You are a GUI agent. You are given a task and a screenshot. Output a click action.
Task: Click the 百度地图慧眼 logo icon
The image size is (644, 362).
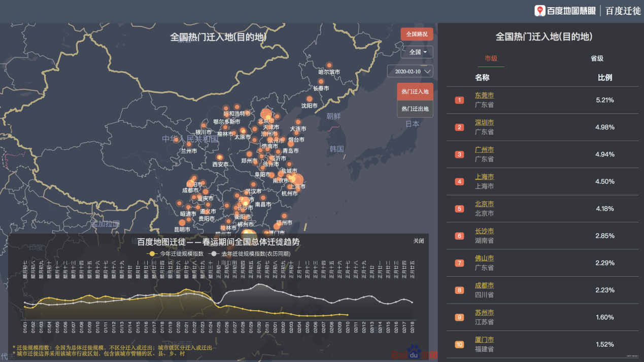(540, 10)
